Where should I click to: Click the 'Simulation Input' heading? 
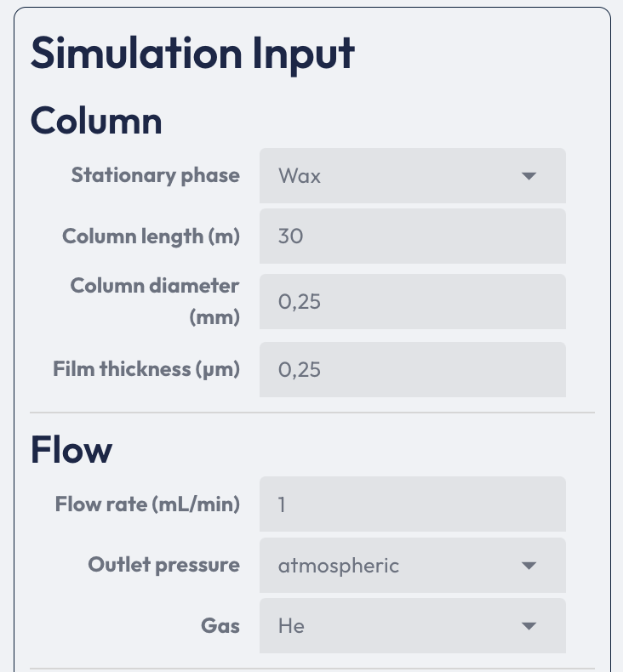192,54
